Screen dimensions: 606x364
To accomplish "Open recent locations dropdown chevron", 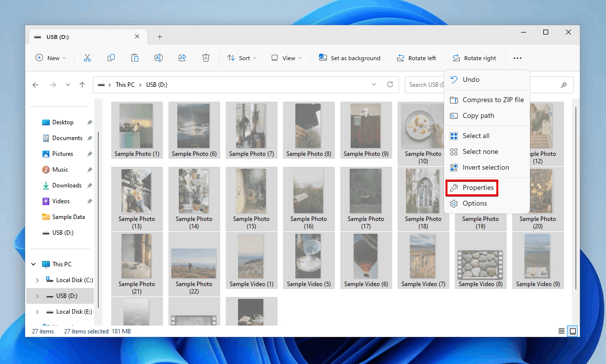I will coord(68,85).
